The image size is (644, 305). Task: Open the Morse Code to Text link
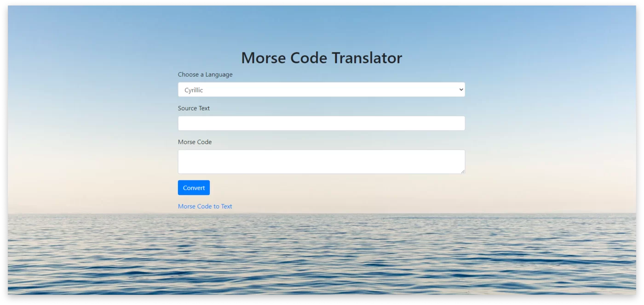(x=205, y=206)
